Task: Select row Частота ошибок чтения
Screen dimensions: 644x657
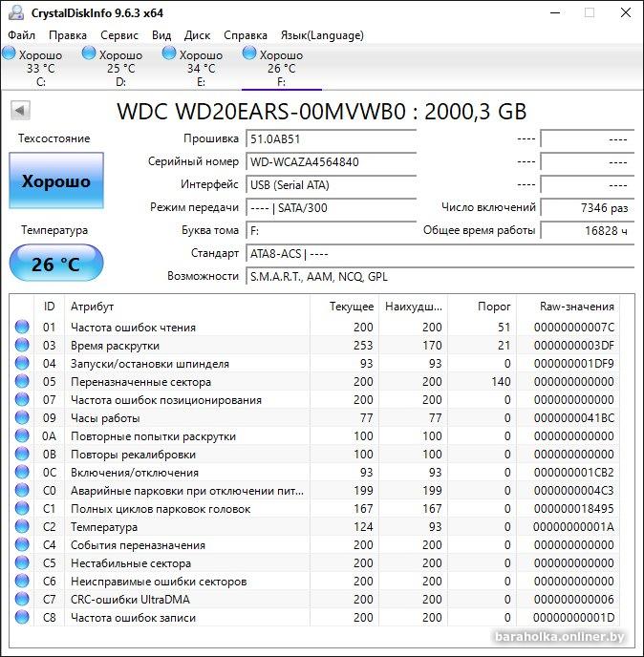Action: [x=314, y=327]
